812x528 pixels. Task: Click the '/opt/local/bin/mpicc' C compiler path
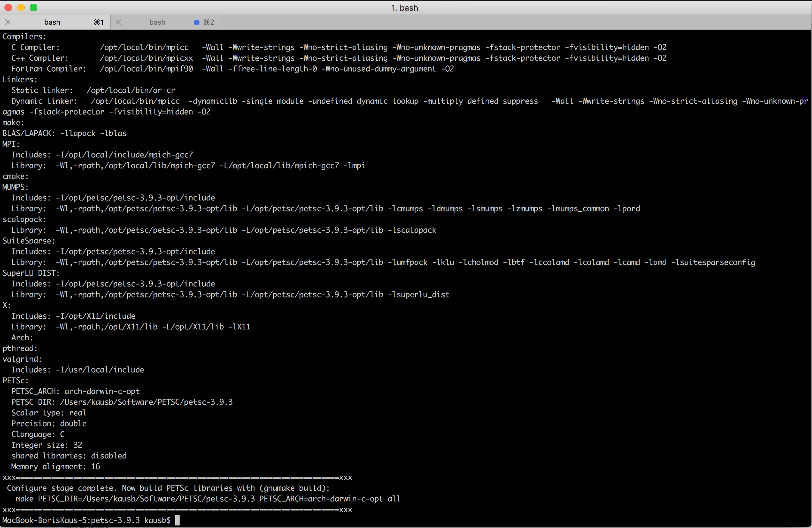pyautogui.click(x=144, y=47)
